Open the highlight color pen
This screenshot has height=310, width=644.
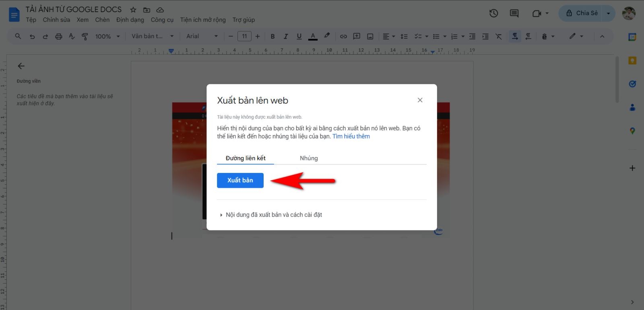[x=327, y=36]
